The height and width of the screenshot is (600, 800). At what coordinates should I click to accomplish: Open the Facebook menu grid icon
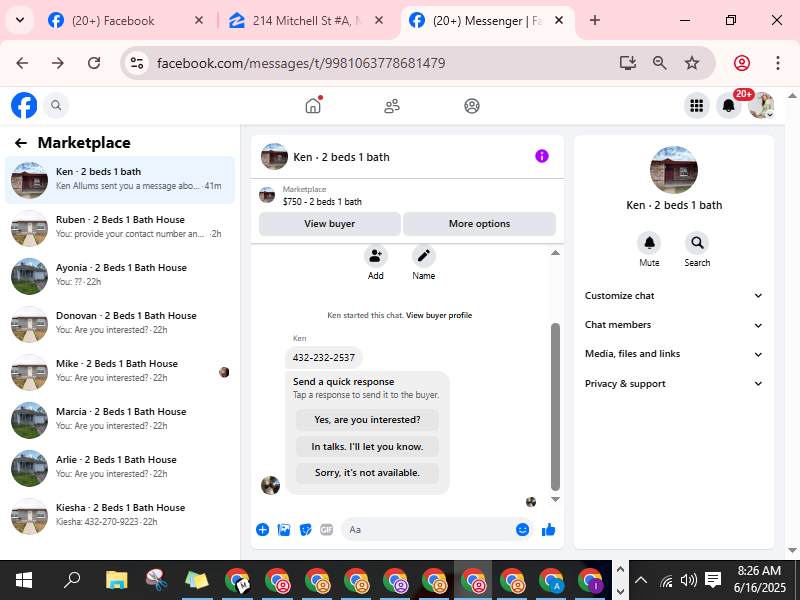[x=696, y=106]
